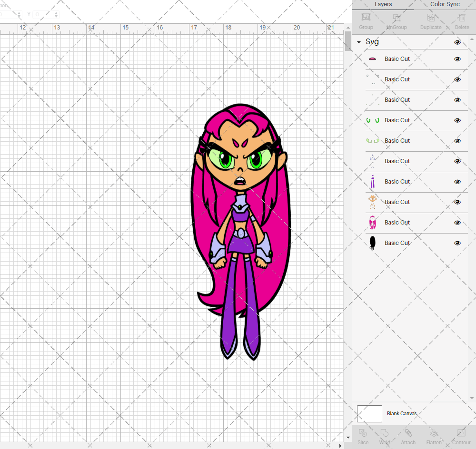This screenshot has height=449, width=476.
Task: Select the black silhouette layer thumbnail
Action: click(x=373, y=243)
